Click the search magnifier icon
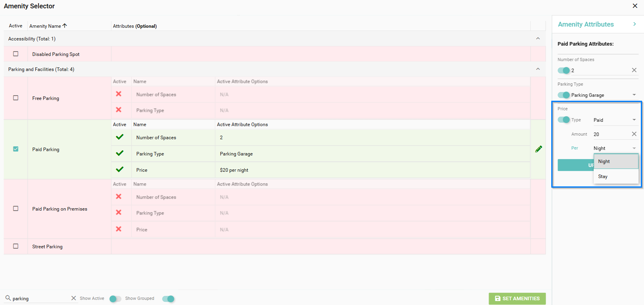Screen dimensions: 644x305 (x=8, y=298)
